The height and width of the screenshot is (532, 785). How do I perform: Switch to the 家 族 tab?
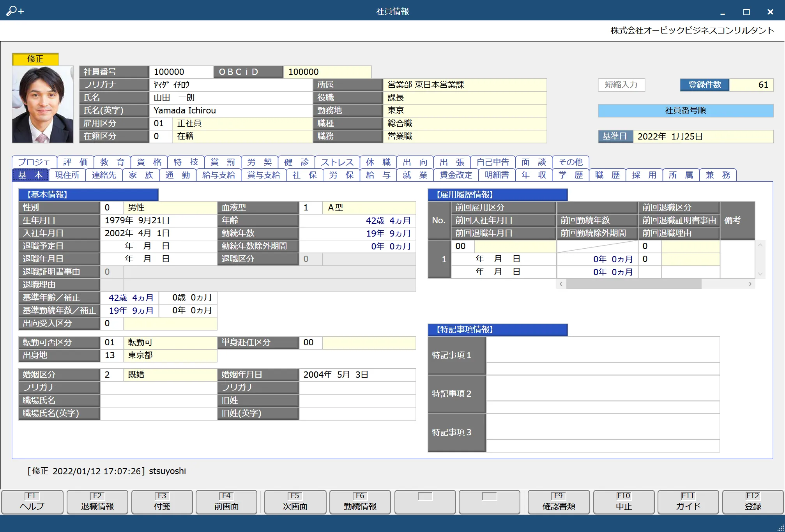click(141, 175)
